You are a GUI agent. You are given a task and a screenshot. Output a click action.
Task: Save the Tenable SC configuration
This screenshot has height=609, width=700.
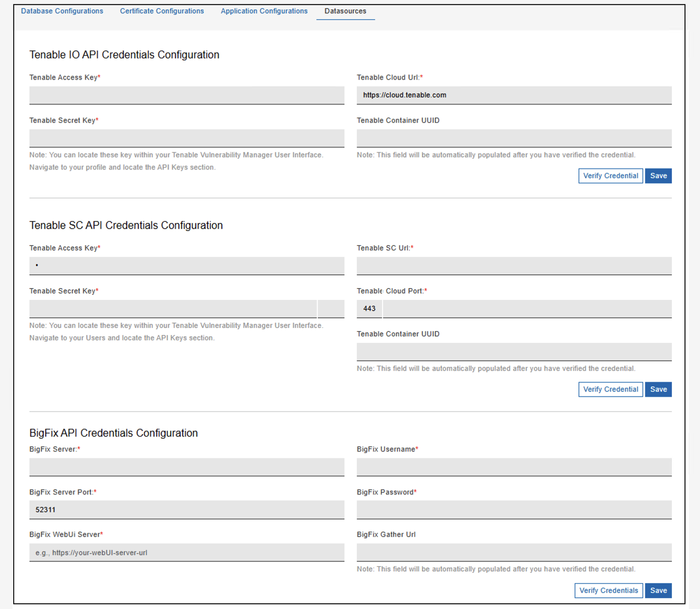(658, 389)
